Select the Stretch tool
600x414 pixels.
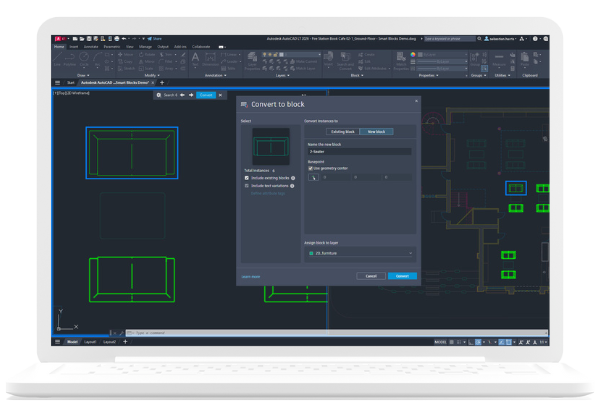(127, 68)
